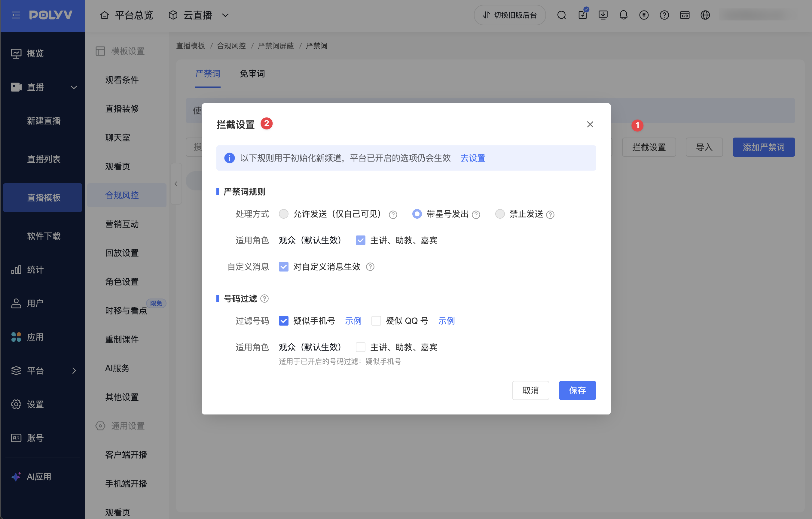The image size is (812, 519).
Task: Open the developer code window icon
Action: coord(685,15)
